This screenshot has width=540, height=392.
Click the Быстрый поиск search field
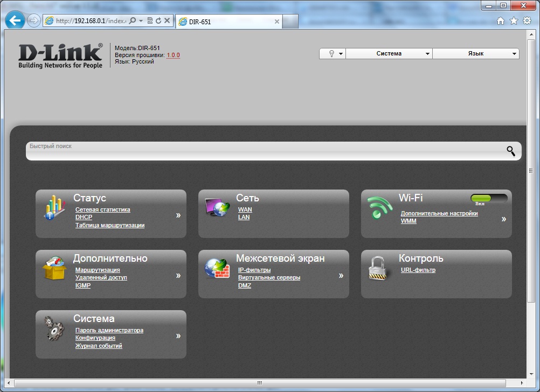coord(264,151)
